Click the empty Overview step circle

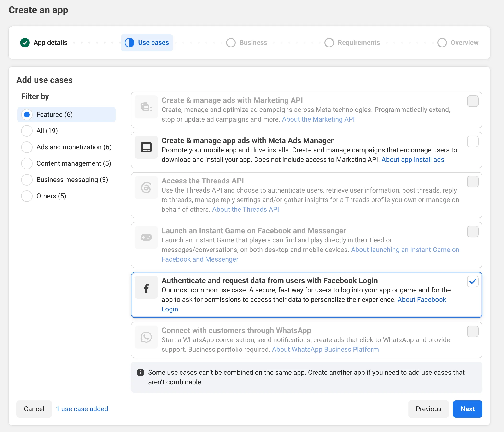442,43
